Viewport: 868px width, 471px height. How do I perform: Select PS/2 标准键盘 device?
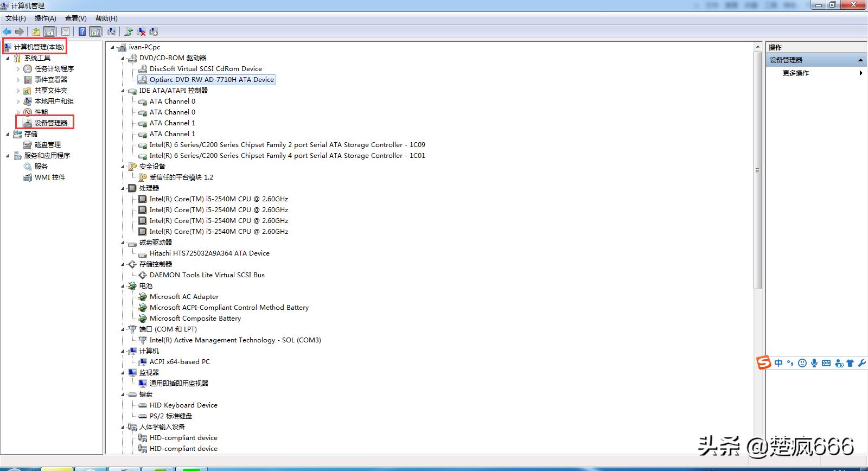pos(171,416)
